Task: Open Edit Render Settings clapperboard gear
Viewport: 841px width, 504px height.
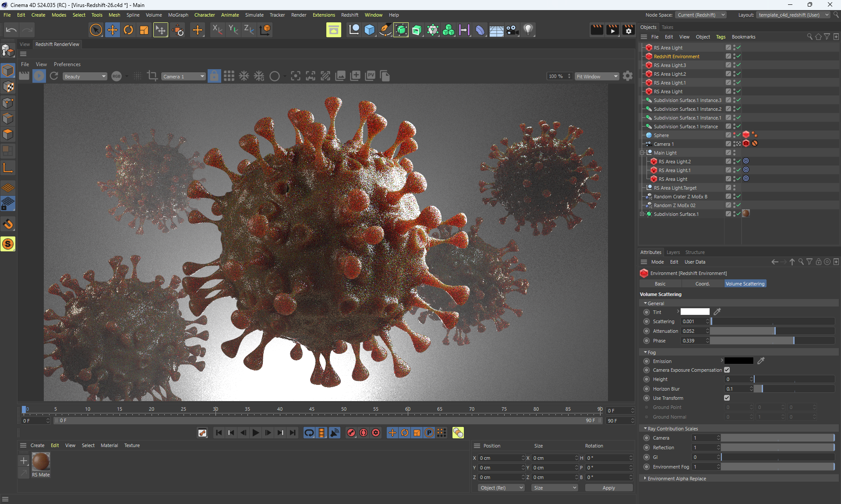Action: [x=629, y=30]
